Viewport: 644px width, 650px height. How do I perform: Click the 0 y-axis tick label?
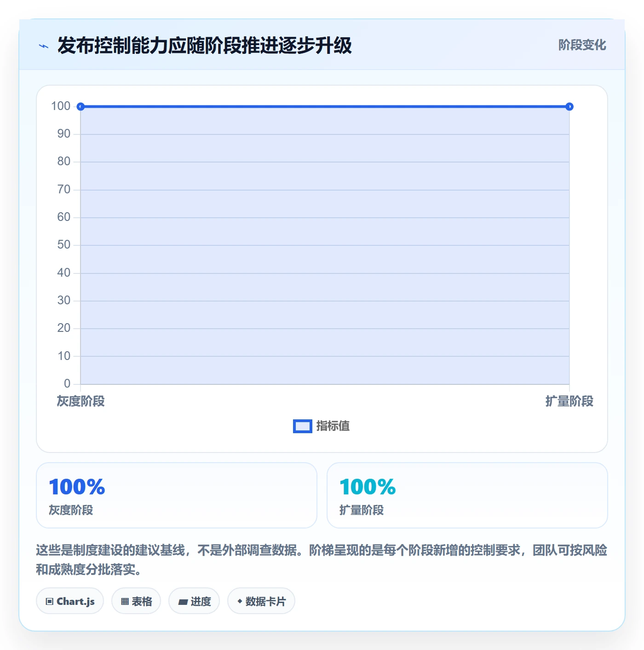tap(67, 383)
